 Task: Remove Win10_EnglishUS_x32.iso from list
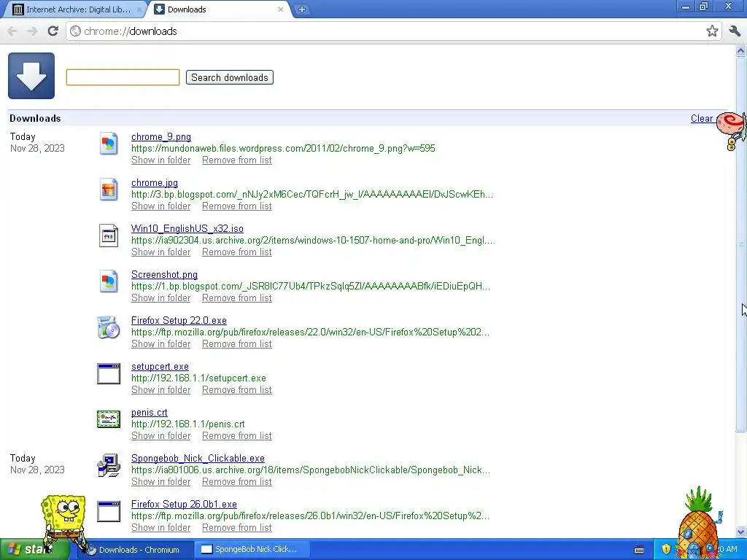pyautogui.click(x=237, y=252)
